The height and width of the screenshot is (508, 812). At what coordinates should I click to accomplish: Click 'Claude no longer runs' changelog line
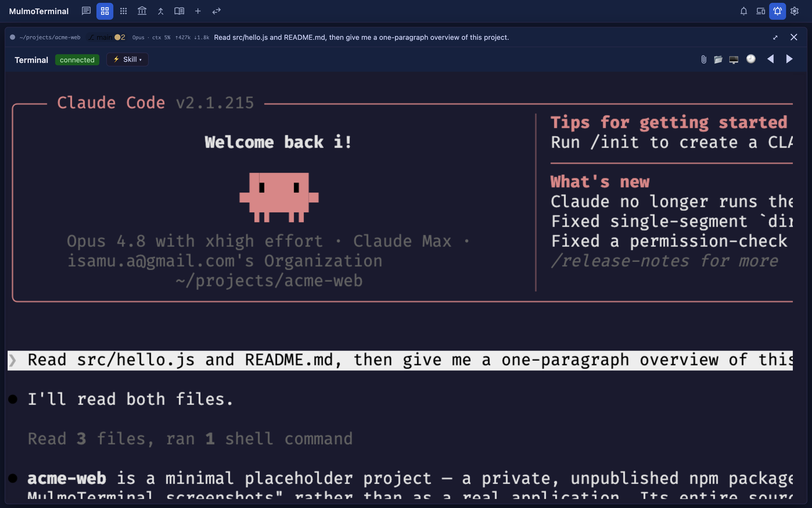click(672, 202)
